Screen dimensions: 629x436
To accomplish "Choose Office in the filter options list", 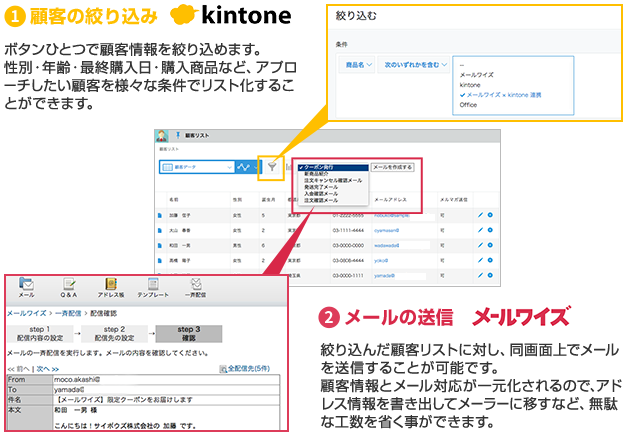I will coord(469,103).
